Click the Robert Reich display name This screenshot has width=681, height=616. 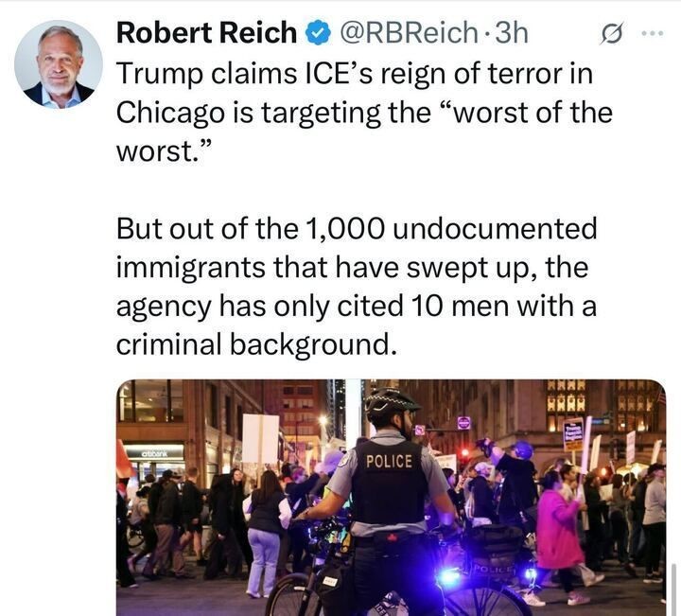(206, 32)
